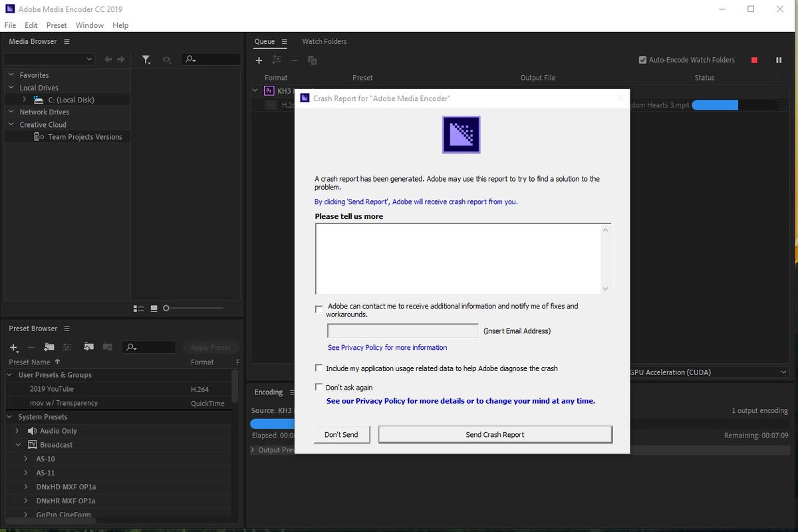798x532 pixels.
Task: Click the Media Browser forward arrow
Action: pyautogui.click(x=120, y=60)
